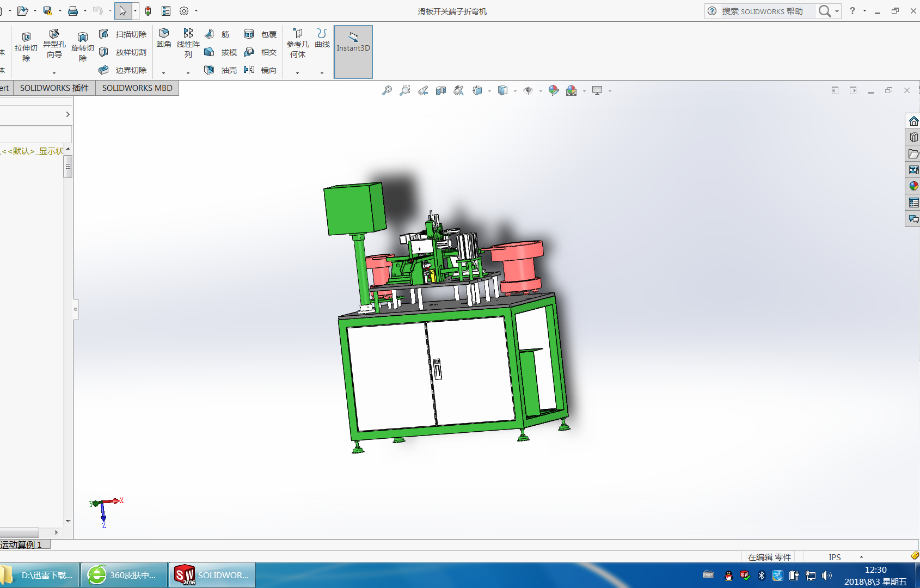
Task: Toggle the Hide/Show Items eye icon
Action: click(x=528, y=90)
